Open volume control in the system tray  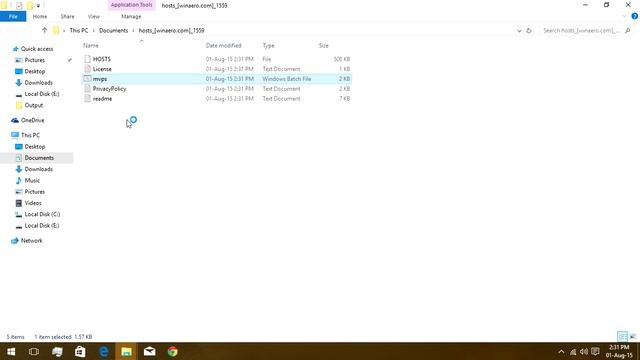coord(584,352)
